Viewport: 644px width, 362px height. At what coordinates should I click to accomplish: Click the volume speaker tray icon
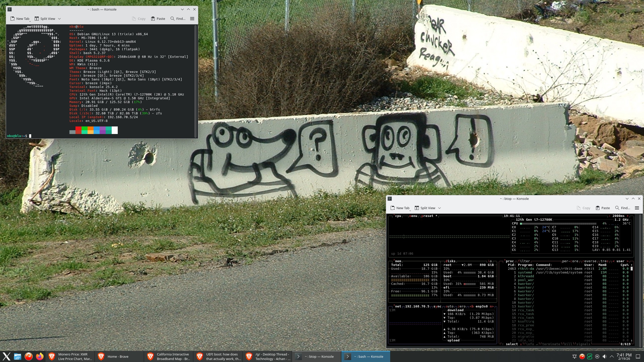click(x=605, y=356)
